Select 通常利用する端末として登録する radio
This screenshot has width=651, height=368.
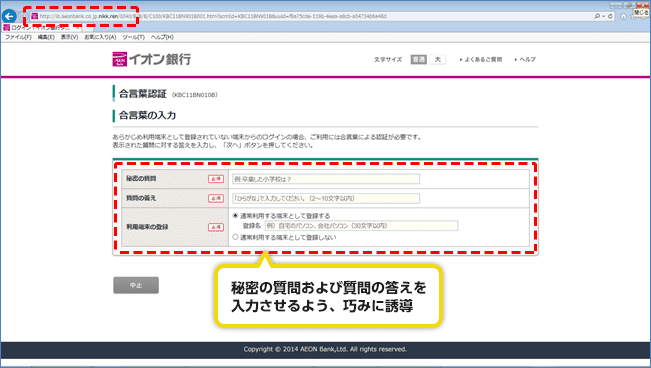[x=235, y=216]
